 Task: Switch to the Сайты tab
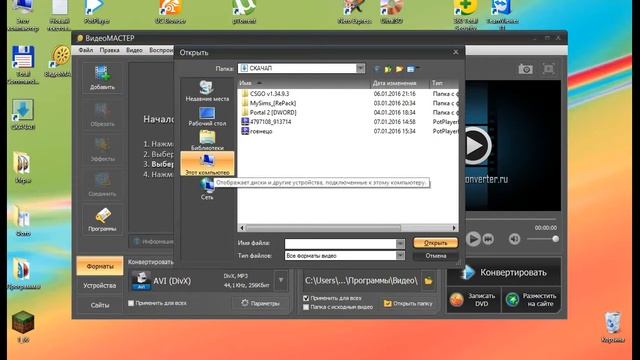[100, 304]
